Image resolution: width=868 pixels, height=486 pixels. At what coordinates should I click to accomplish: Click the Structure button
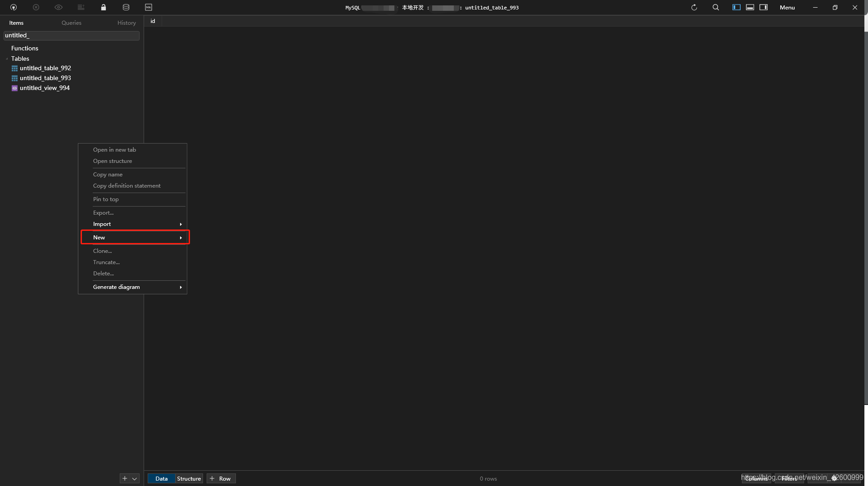pos(189,478)
